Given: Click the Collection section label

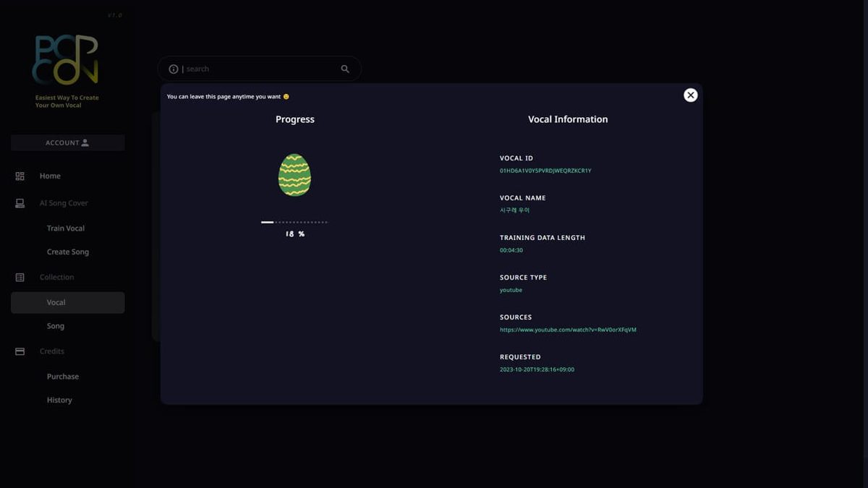Looking at the screenshot, I should coord(56,277).
